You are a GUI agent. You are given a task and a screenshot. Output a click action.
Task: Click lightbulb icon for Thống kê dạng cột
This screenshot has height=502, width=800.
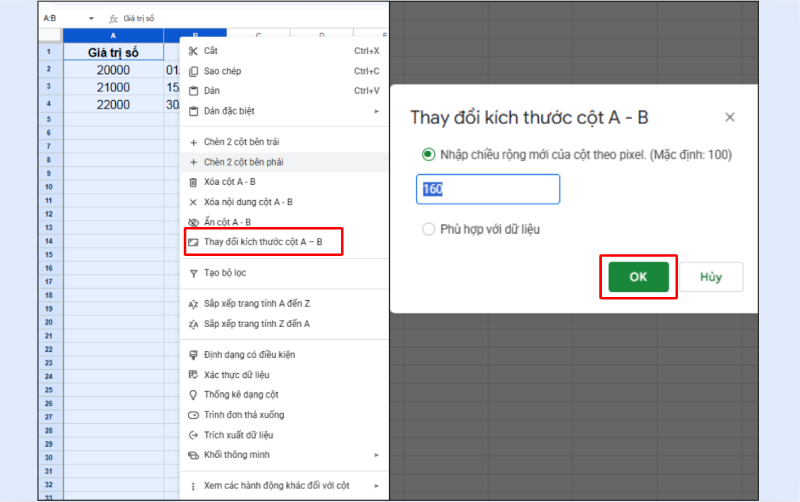(193, 395)
